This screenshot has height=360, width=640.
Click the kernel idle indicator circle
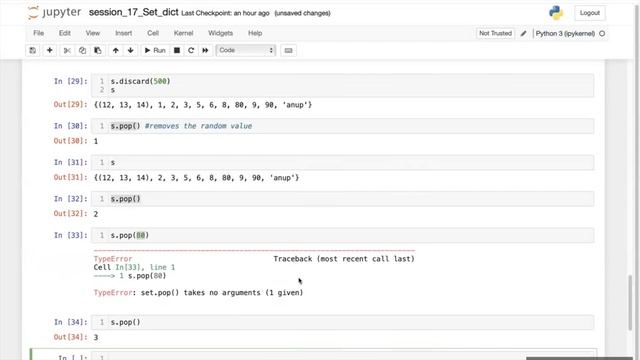[x=602, y=33]
